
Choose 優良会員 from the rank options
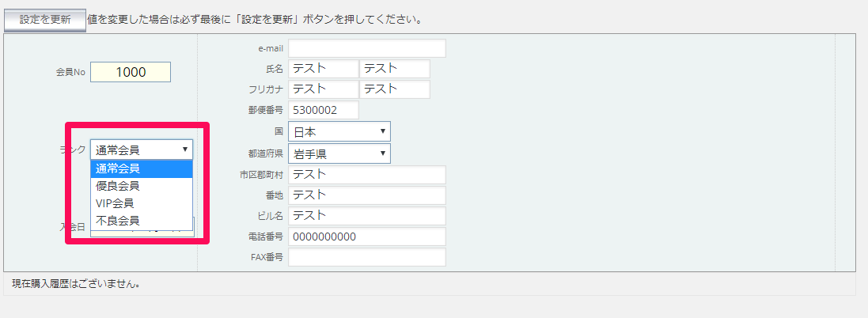pyautogui.click(x=142, y=187)
